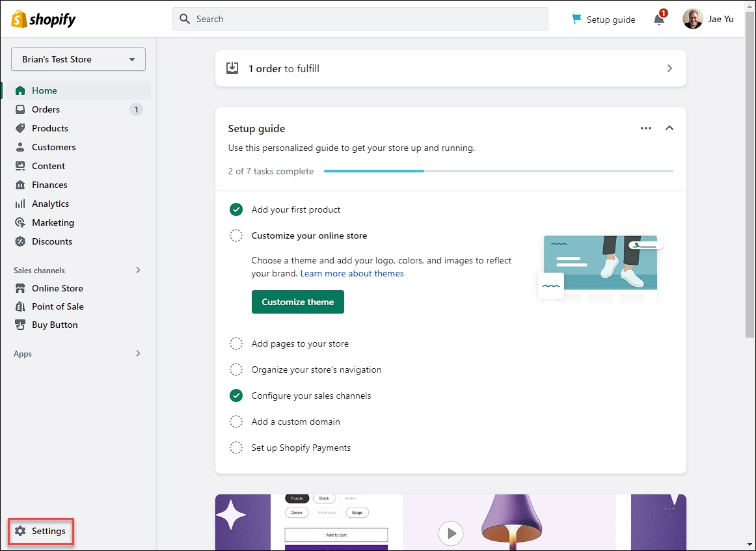Image resolution: width=756 pixels, height=551 pixels.
Task: Open the Orders section
Action: [x=46, y=109]
